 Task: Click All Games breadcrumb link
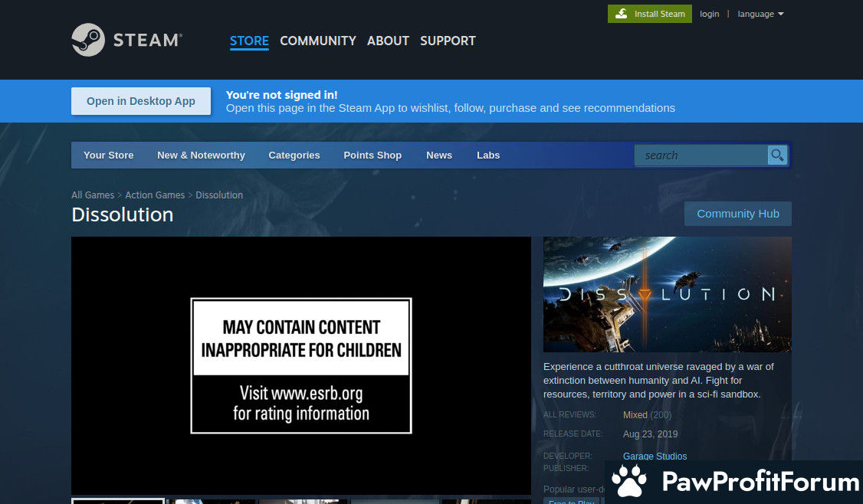coord(93,195)
